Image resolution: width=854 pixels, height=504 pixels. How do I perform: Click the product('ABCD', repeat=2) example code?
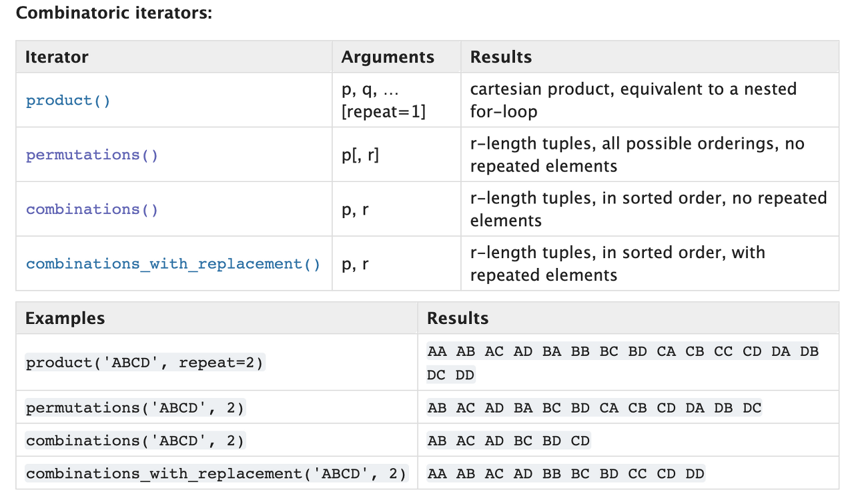(145, 363)
